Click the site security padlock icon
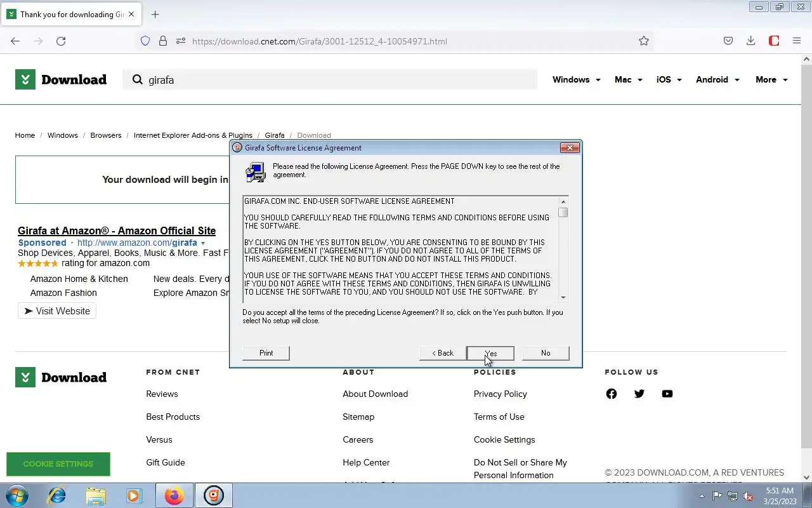The image size is (812, 508). pyautogui.click(x=163, y=41)
